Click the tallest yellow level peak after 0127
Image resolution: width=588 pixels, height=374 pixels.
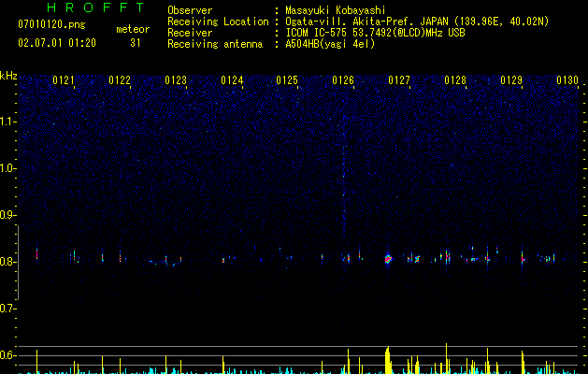(446, 358)
